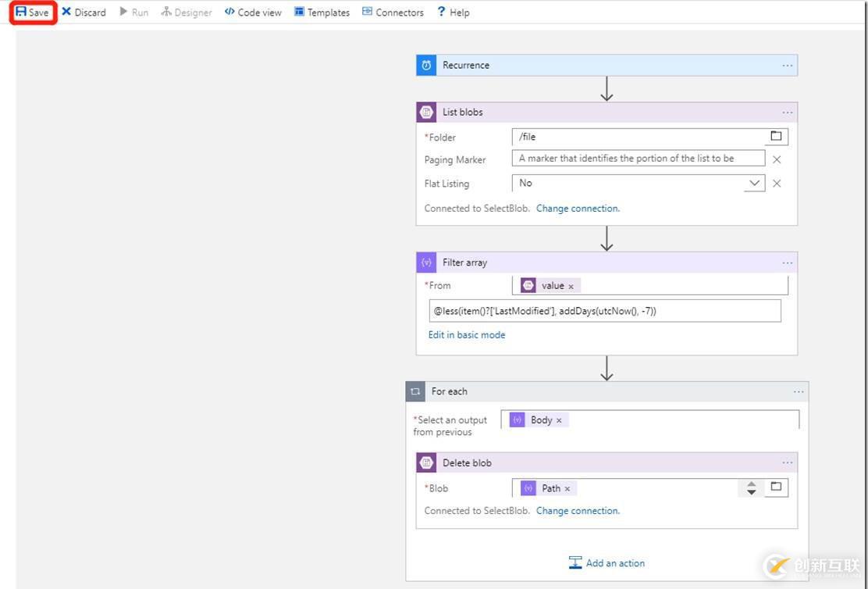Collapse the List blobs step header

pyautogui.click(x=607, y=112)
